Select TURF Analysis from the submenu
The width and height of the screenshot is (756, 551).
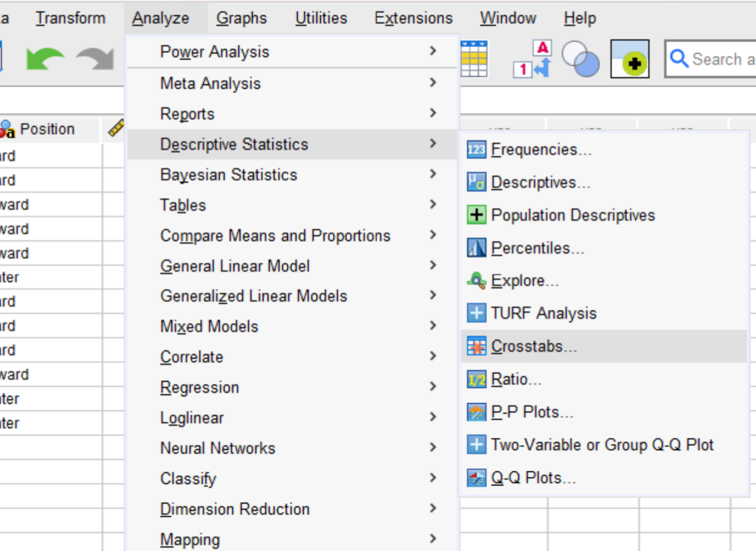pos(543,313)
